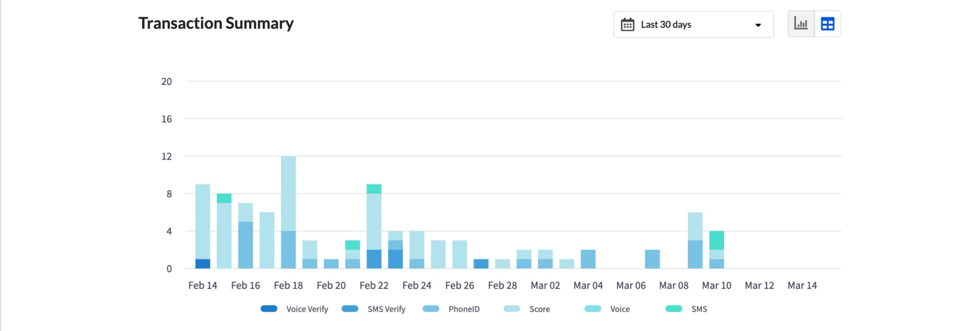Image resolution: width=980 pixels, height=331 pixels.
Task: Toggle Voice Verify legend series
Action: click(x=295, y=309)
